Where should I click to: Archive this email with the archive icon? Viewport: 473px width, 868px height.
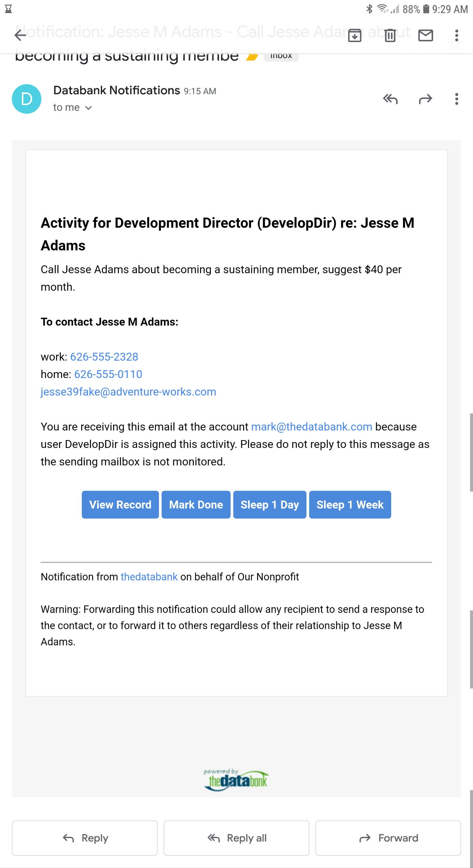(354, 35)
